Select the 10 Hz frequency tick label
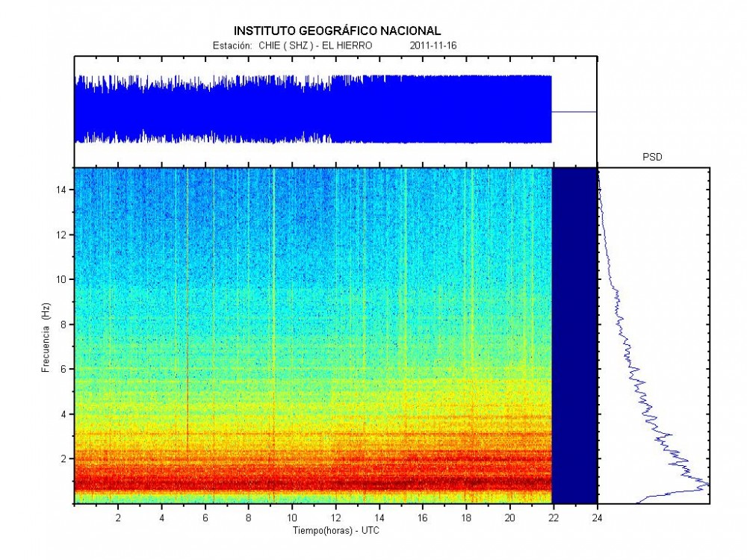Viewport: 747px width, 560px height. pyautogui.click(x=61, y=279)
